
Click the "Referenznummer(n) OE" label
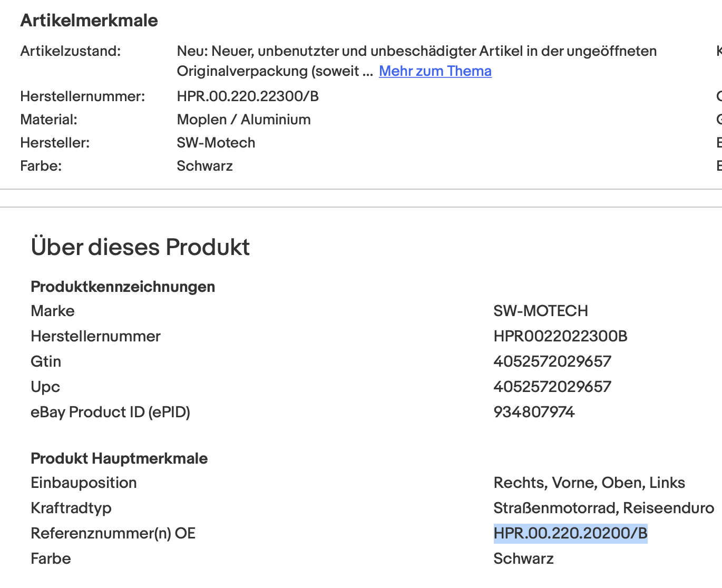pos(113,533)
